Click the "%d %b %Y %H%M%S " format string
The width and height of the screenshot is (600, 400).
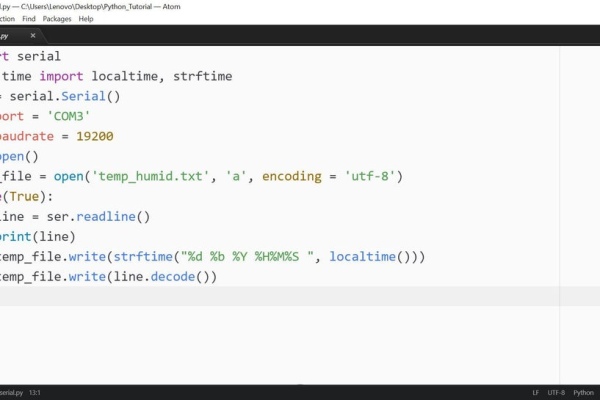pyautogui.click(x=247, y=256)
